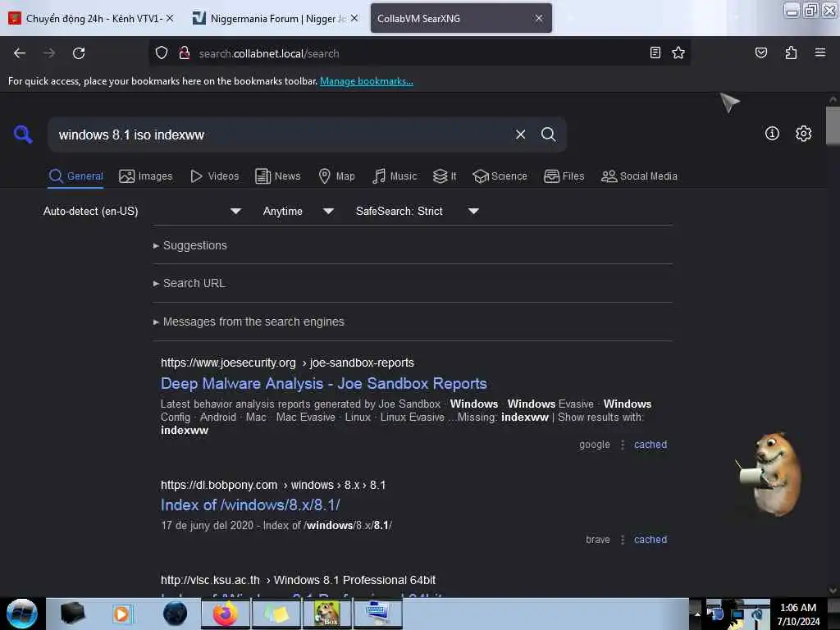The width and height of the screenshot is (840, 630).
Task: Open the Box hamster taskbar icon
Action: (326, 614)
